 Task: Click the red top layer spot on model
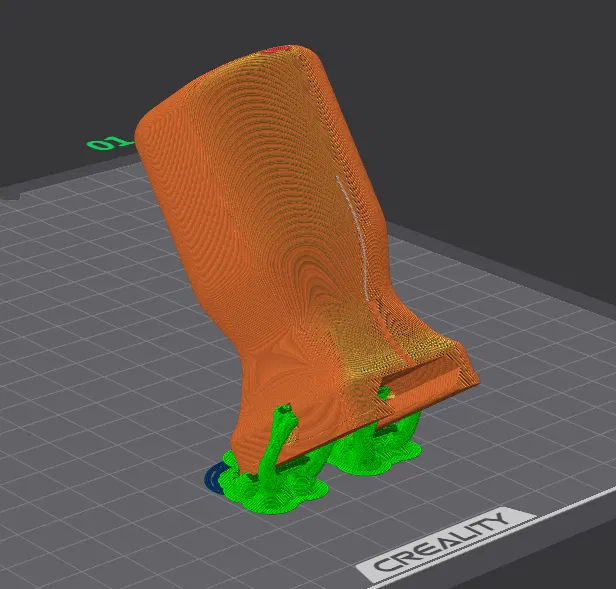pos(277,50)
